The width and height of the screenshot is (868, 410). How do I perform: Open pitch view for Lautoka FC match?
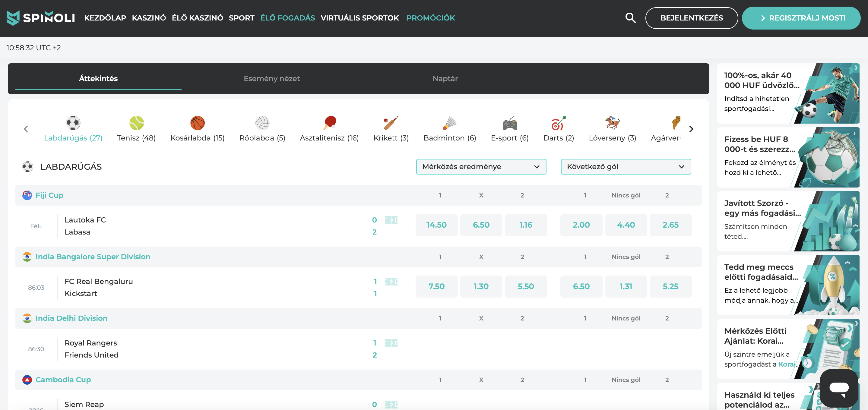(391, 220)
